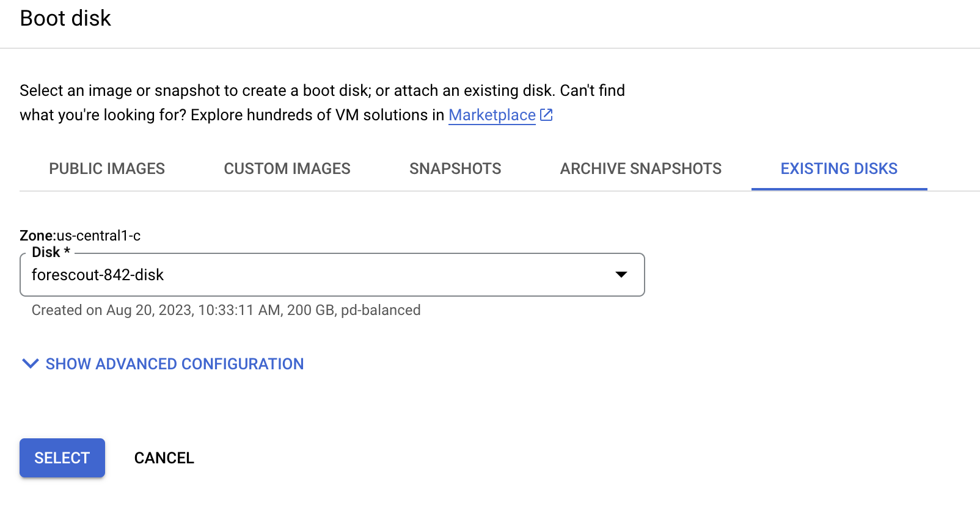Screen dimensions: 980x514
Task: Click the external link icon beside Marketplace
Action: [x=546, y=115]
